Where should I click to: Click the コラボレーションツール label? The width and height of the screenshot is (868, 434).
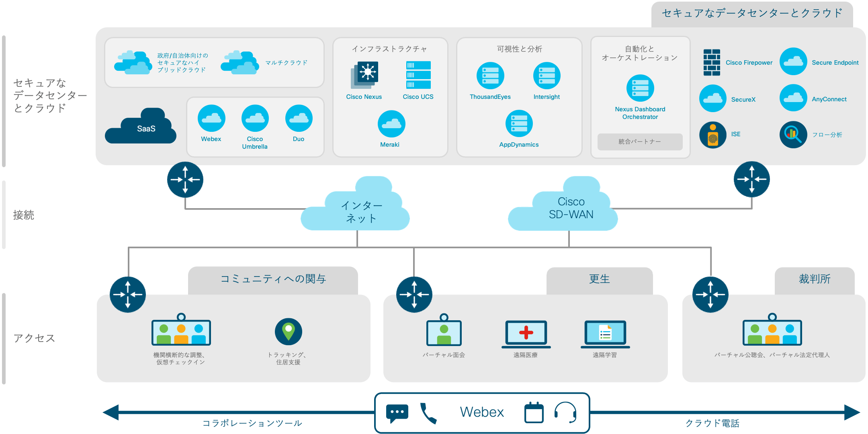pos(252,423)
